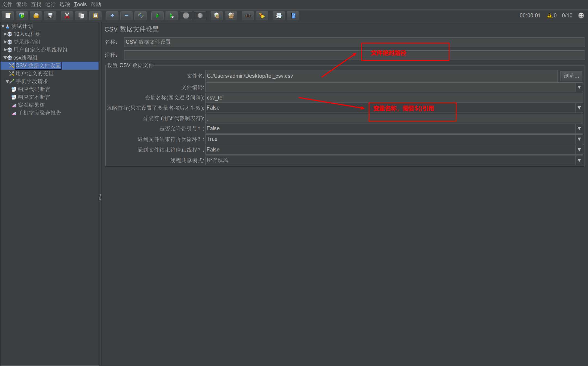Image resolution: width=588 pixels, height=366 pixels.
Task: Open the 遇到文件结束符停止线程 dropdown
Action: [x=579, y=150]
